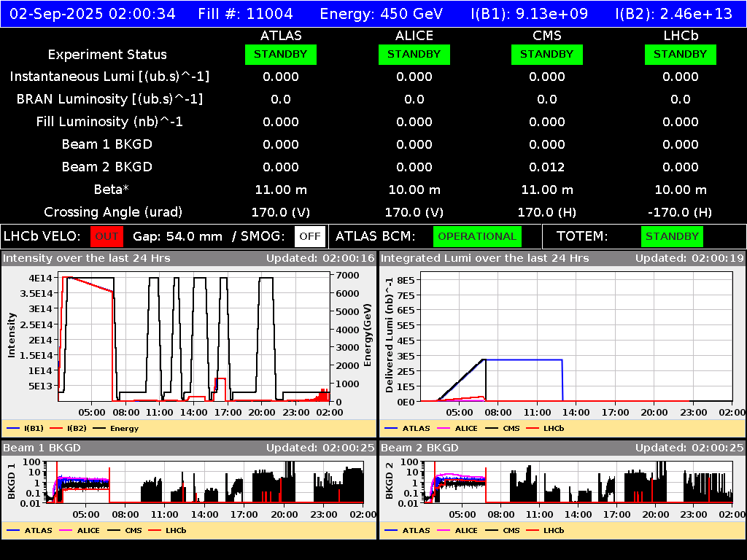Viewport: 747px width, 560px height.
Task: Click the I(B2) legend entry in intensity chart
Action: pos(68,429)
